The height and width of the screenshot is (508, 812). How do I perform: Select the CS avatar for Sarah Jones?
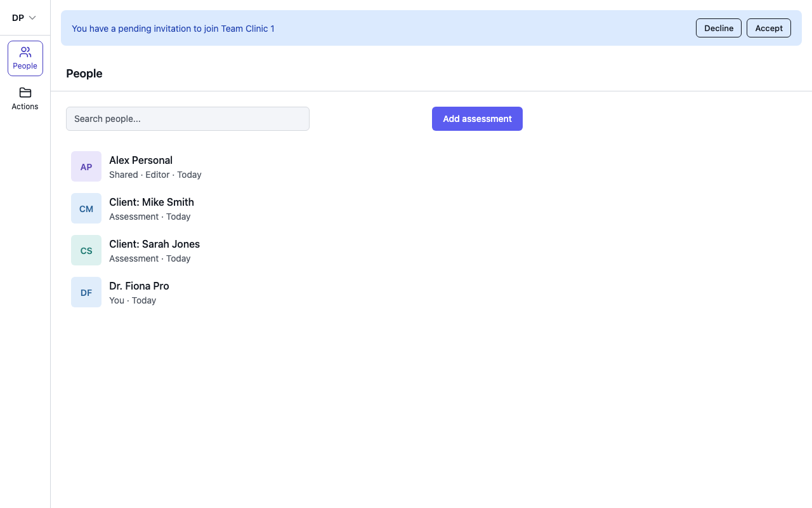pos(86,250)
